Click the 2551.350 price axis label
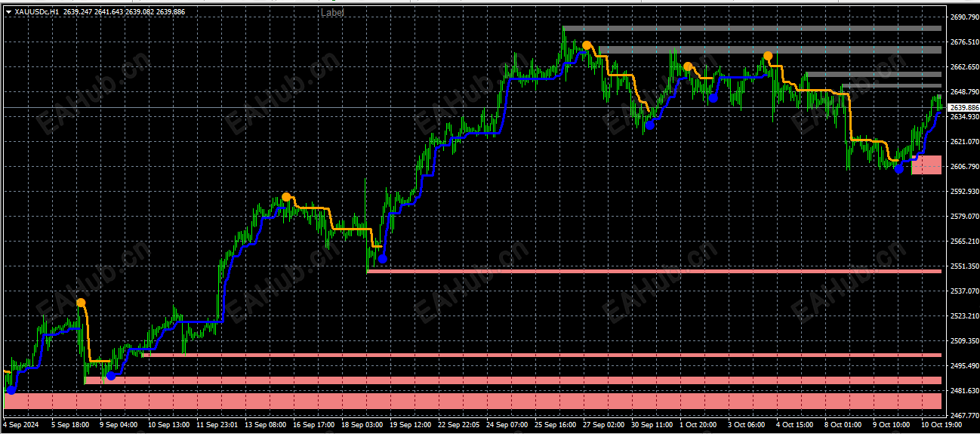 coord(964,266)
